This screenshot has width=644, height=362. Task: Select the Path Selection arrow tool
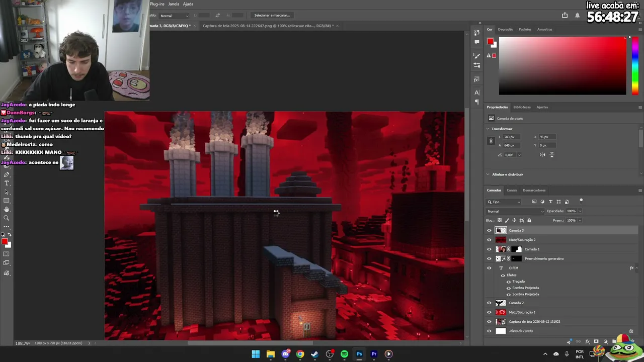[7, 192]
